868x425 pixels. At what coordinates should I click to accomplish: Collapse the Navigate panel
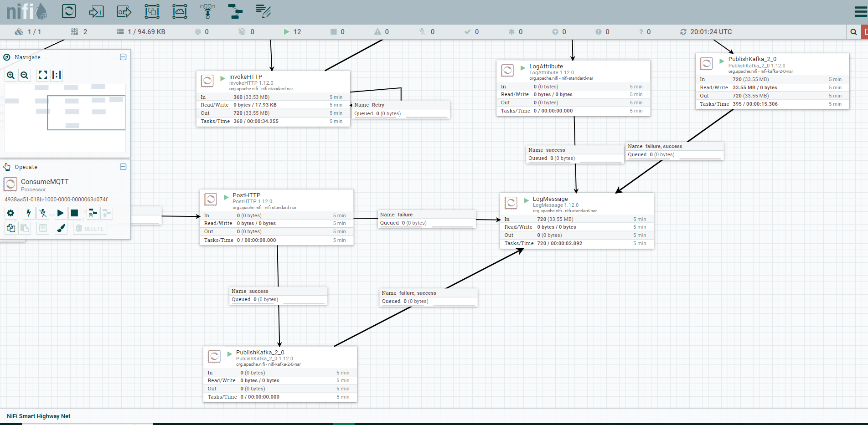coord(123,57)
